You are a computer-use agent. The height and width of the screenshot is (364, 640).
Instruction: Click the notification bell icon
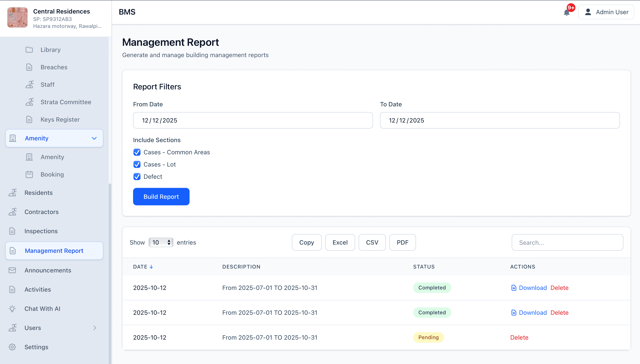coord(566,12)
